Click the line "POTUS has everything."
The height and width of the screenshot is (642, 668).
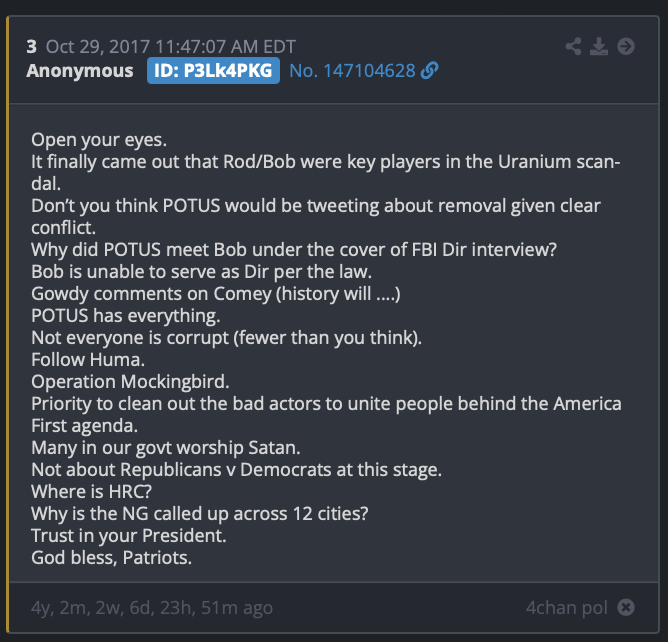point(126,316)
